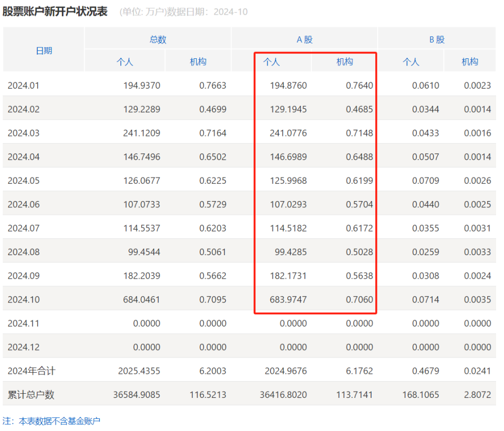Select the value 168.1065

pos(421,395)
